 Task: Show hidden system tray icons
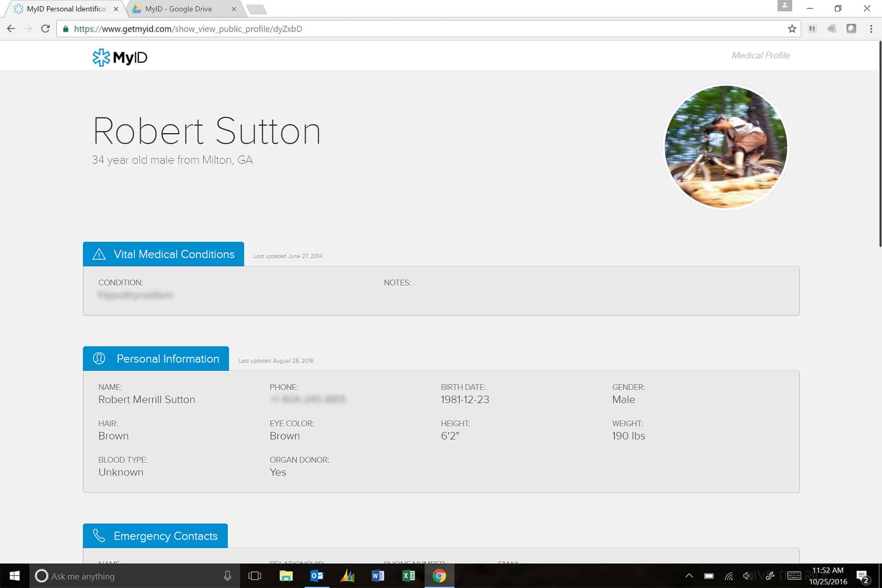689,576
